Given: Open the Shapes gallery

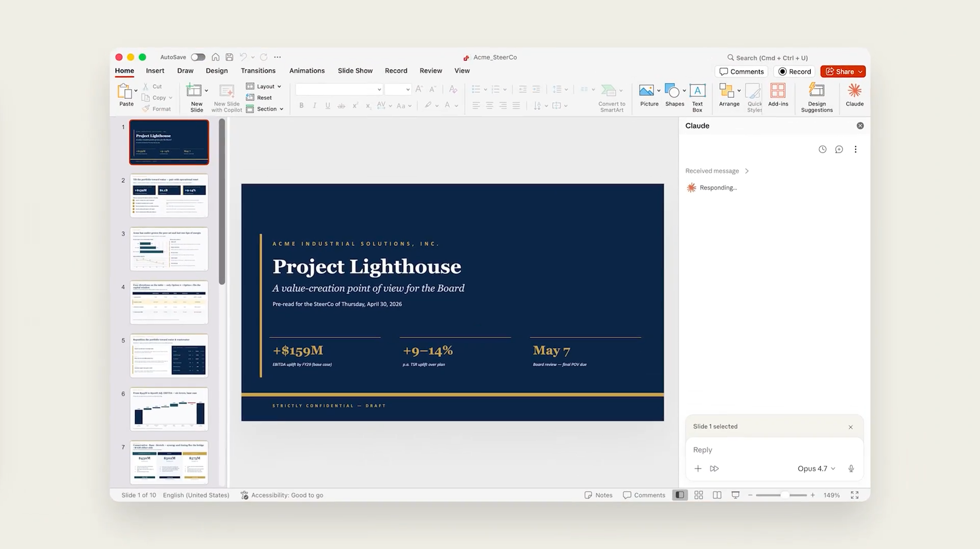Looking at the screenshot, I should [674, 95].
